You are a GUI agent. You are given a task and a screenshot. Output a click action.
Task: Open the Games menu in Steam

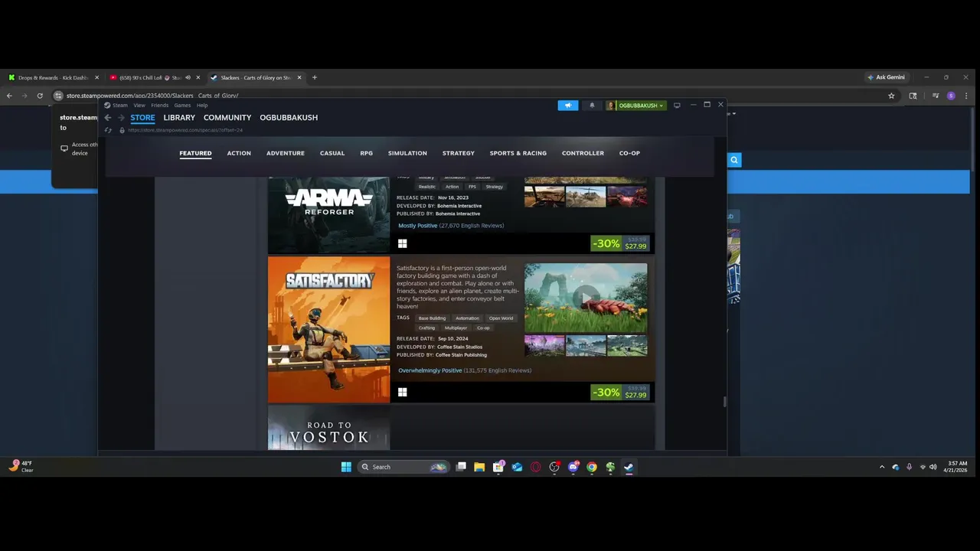(x=182, y=105)
